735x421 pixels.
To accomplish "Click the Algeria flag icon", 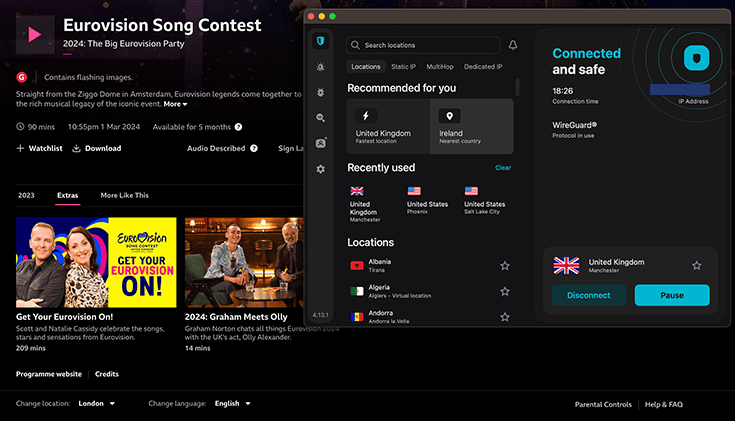I will pos(357,291).
